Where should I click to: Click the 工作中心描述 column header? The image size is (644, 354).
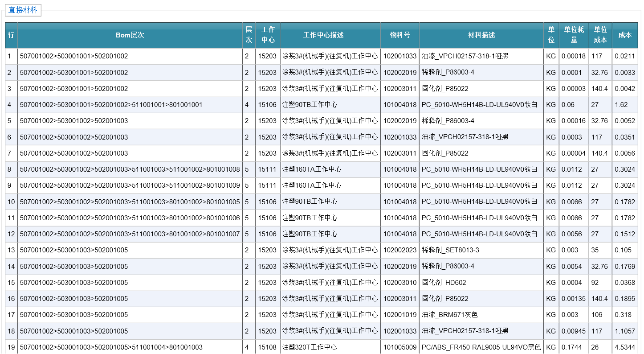click(330, 35)
